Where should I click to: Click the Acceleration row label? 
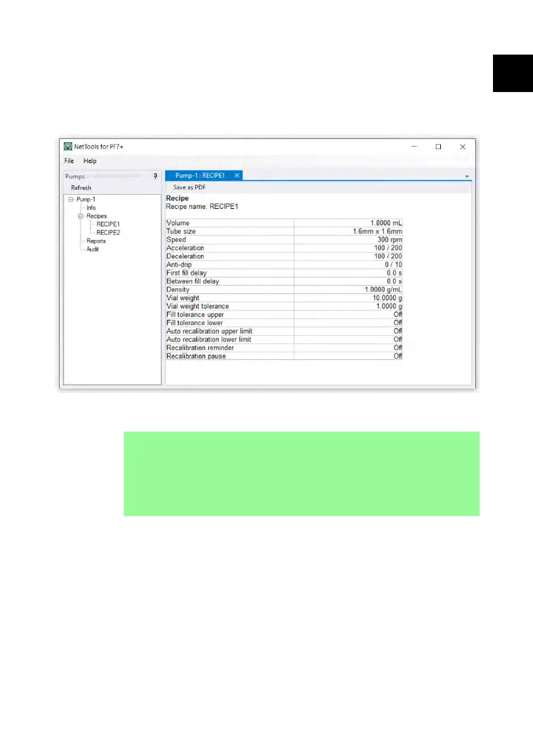point(186,248)
